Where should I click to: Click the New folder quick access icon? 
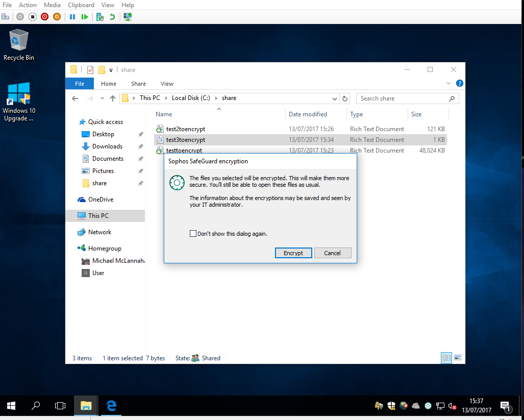tap(102, 70)
